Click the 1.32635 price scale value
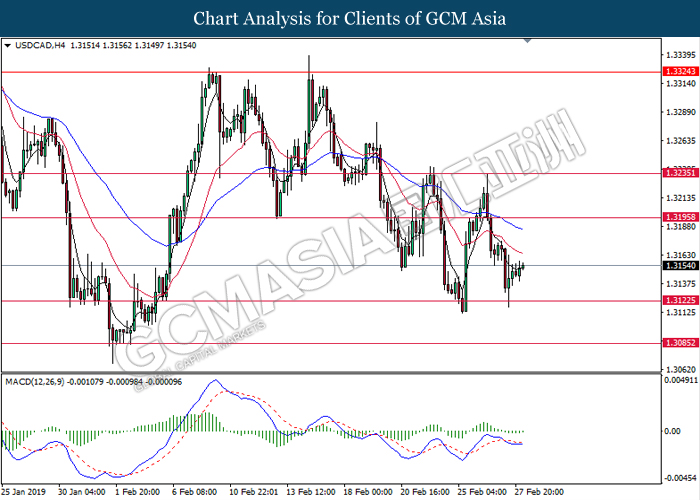This screenshot has height=500, width=700. coord(681,141)
